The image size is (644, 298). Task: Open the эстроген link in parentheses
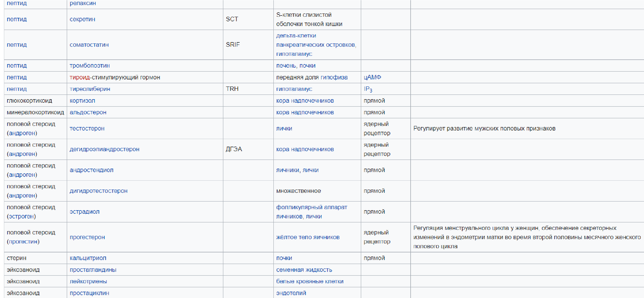(x=21, y=216)
